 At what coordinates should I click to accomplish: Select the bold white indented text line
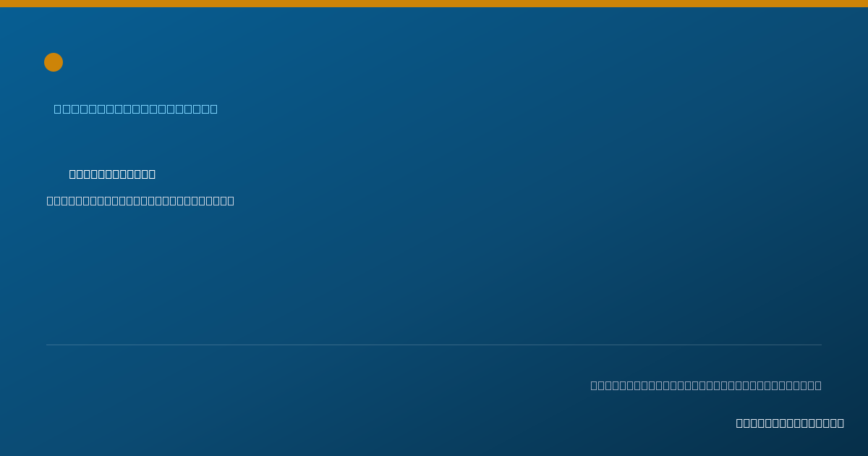coord(112,174)
